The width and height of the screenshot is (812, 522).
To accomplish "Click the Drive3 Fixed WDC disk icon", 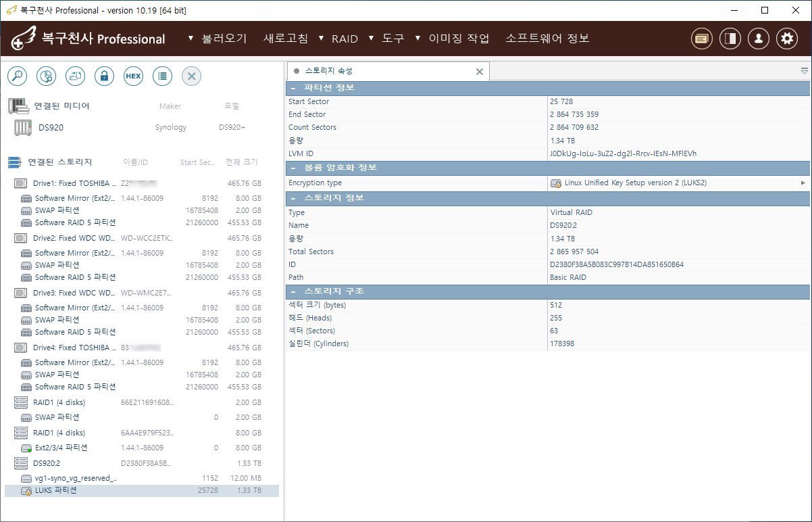I will [x=21, y=293].
